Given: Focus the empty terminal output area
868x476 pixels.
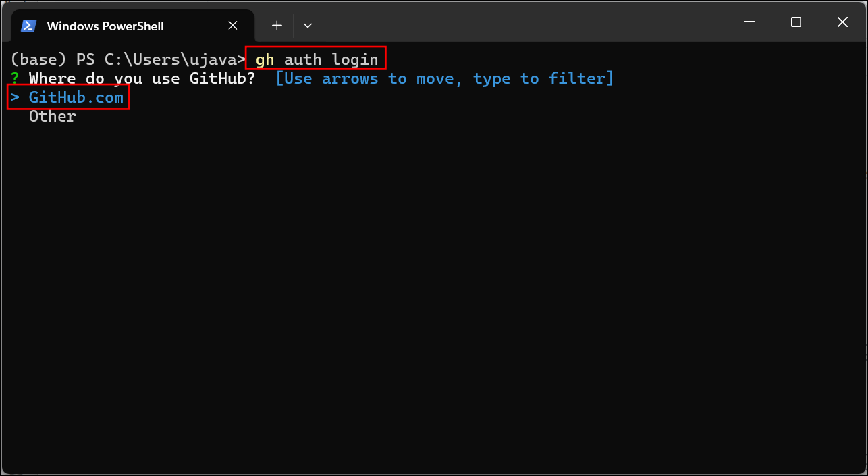Looking at the screenshot, I should (x=434, y=297).
